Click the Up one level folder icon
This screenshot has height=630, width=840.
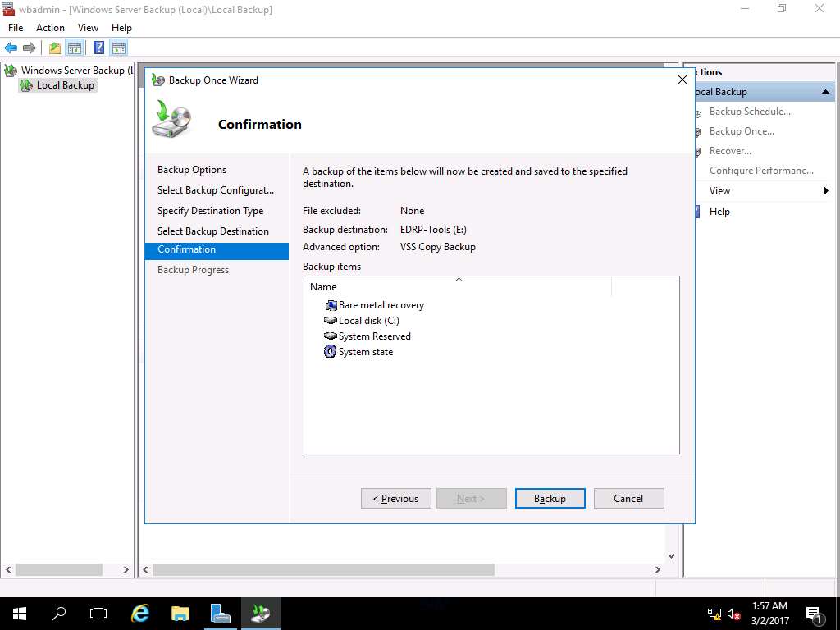tap(55, 48)
